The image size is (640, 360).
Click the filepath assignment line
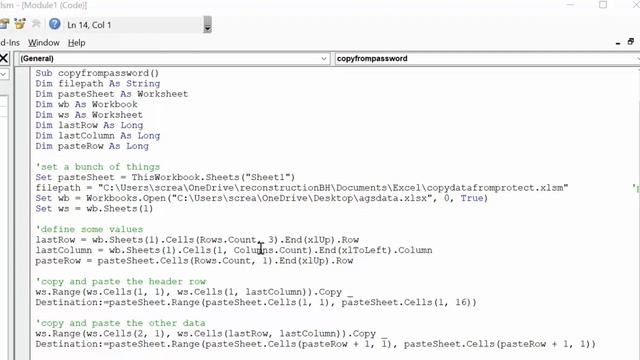click(x=302, y=188)
